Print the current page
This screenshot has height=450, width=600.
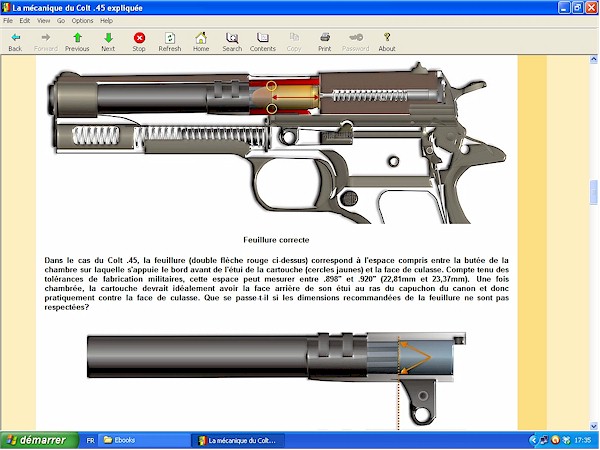click(x=324, y=42)
